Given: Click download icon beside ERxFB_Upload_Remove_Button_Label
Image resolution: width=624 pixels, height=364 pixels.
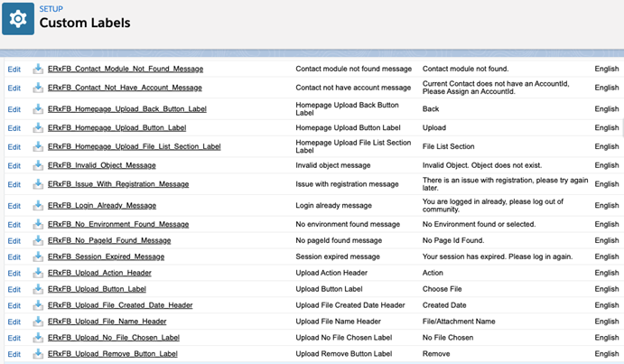Looking at the screenshot, I should (x=38, y=354).
